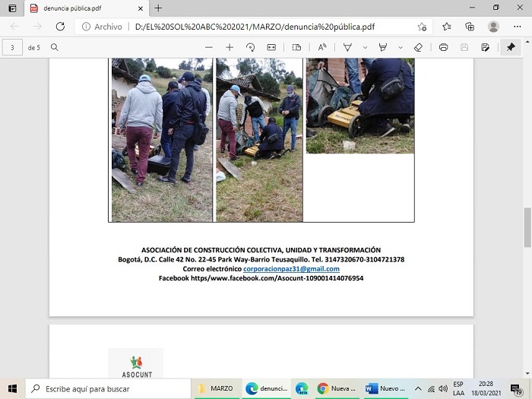Image resolution: width=532 pixels, height=399 pixels.
Task: Click the ASOCUNT logo on next page
Action: (x=136, y=363)
